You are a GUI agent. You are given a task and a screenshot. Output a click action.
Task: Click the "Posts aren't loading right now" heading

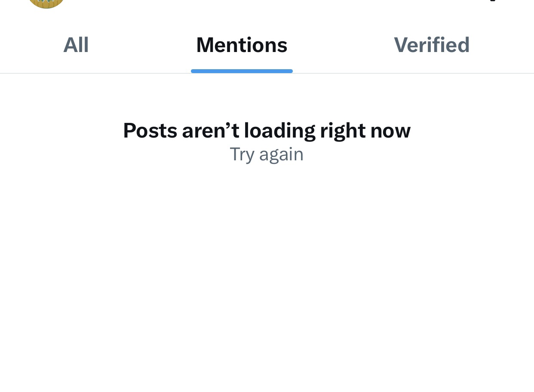pos(267,130)
